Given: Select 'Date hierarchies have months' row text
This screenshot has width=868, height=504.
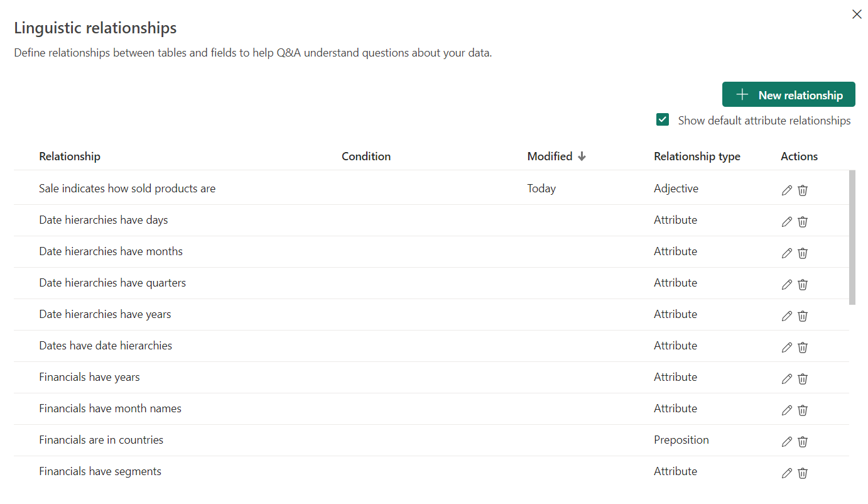Looking at the screenshot, I should (x=111, y=251).
